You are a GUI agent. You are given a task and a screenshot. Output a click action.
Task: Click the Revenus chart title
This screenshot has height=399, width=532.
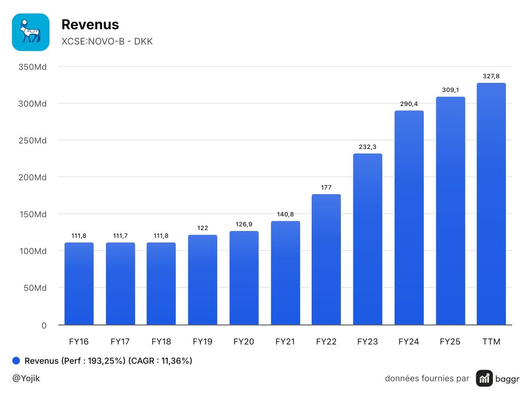coord(90,24)
